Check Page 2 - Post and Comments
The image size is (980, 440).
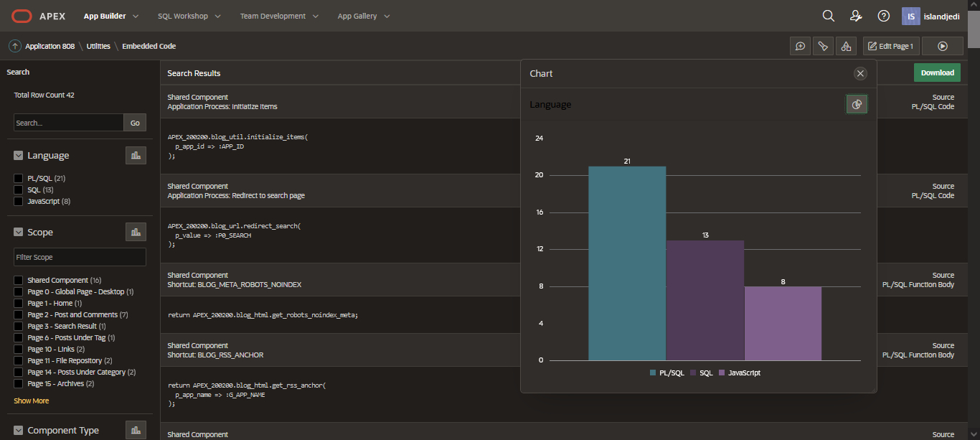point(19,314)
